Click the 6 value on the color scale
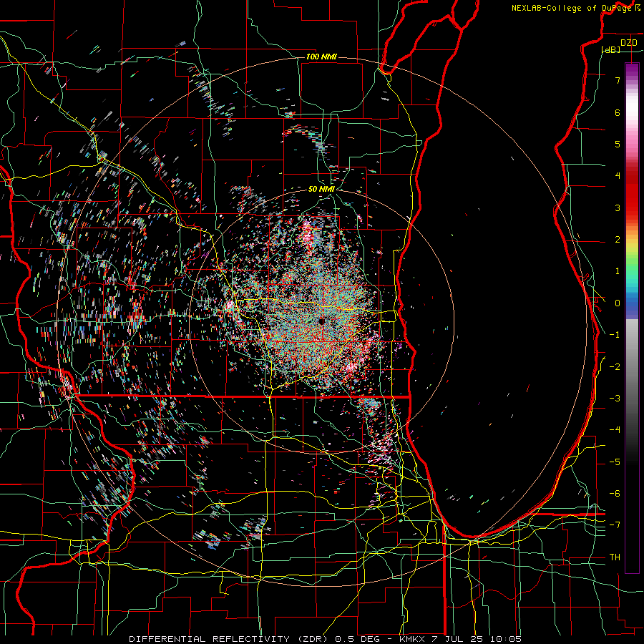This screenshot has width=644, height=644. tap(618, 112)
